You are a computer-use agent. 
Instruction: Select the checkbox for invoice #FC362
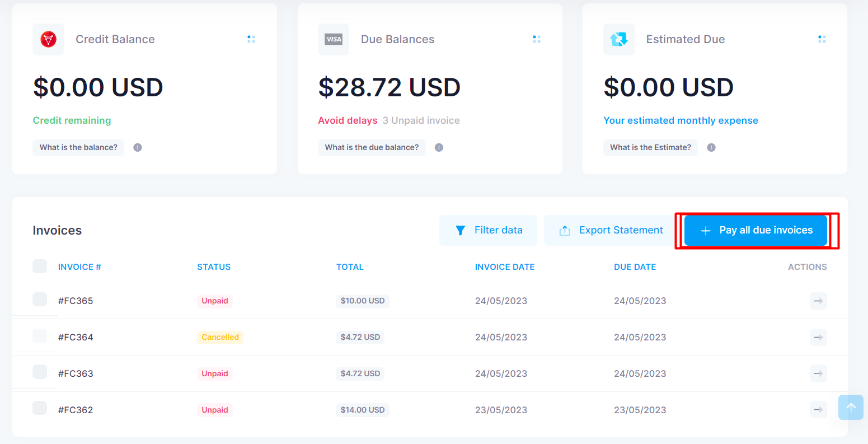coord(40,408)
